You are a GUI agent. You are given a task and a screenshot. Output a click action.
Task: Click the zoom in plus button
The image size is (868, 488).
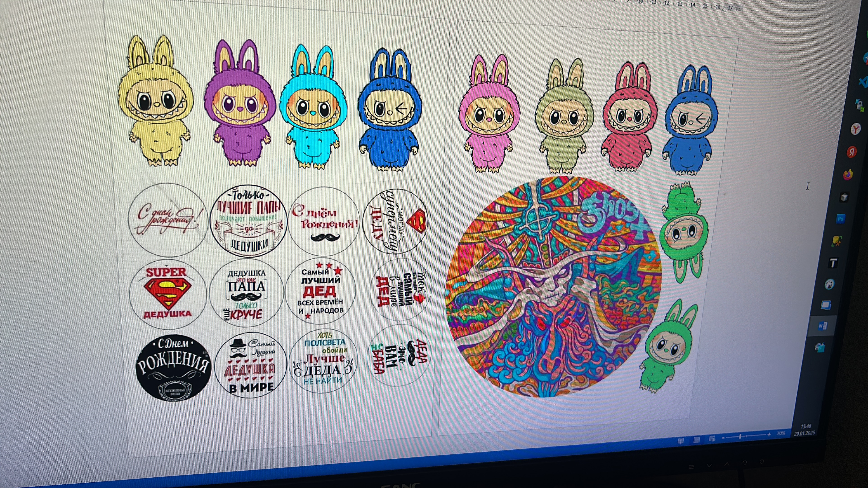(x=769, y=435)
